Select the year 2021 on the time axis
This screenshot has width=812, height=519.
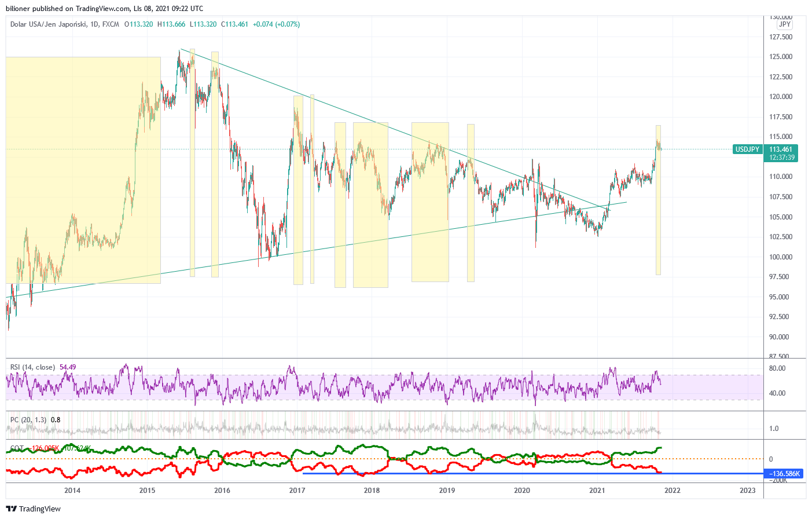598,491
